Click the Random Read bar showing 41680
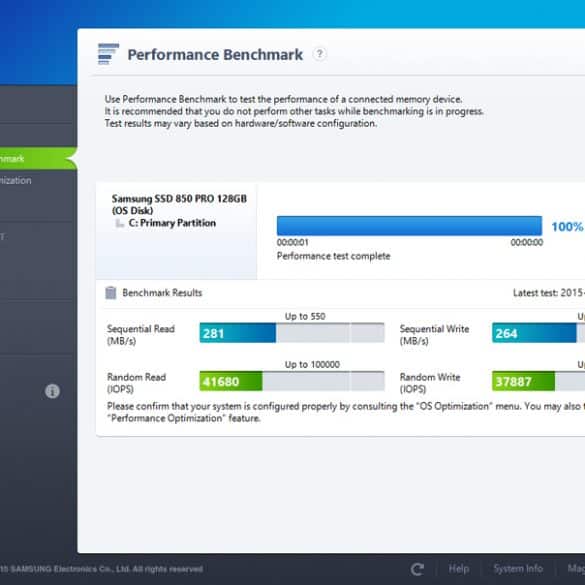Screen dimensions: 585x585 pyautogui.click(x=292, y=381)
